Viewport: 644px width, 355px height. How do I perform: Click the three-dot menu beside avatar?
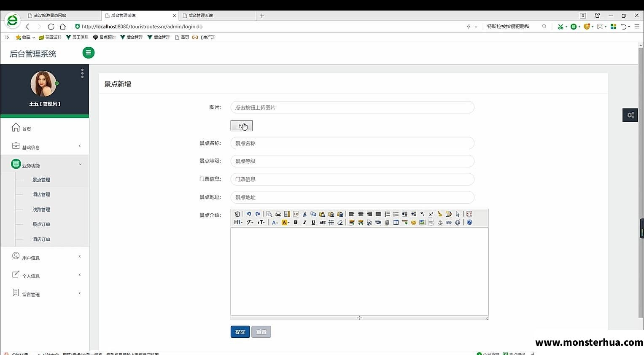82,73
